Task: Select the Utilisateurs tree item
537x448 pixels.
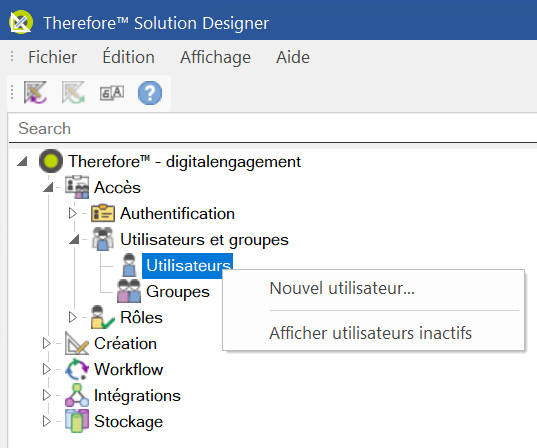Action: click(x=188, y=265)
